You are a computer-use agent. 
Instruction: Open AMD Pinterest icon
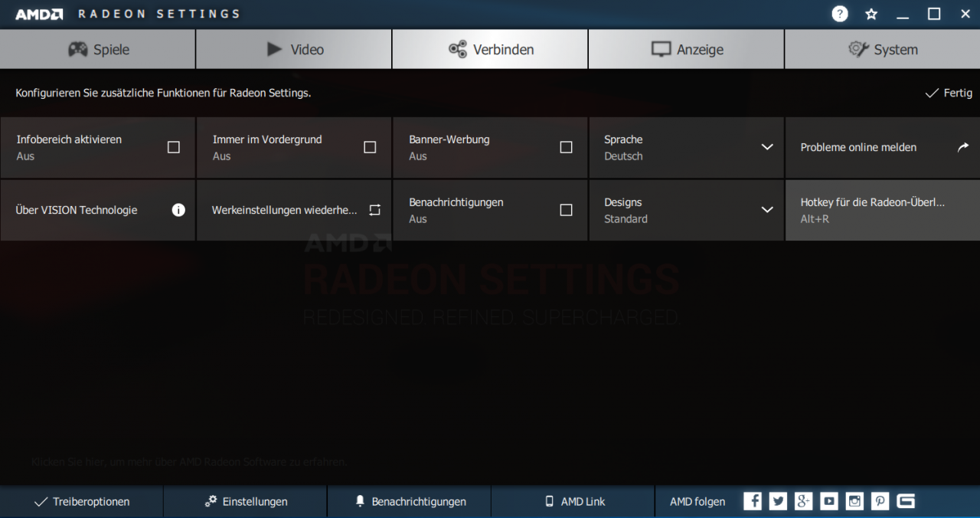click(x=880, y=501)
